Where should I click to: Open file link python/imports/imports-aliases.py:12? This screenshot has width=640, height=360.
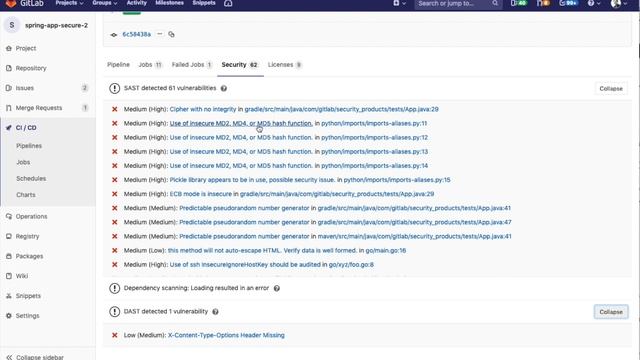point(374,137)
